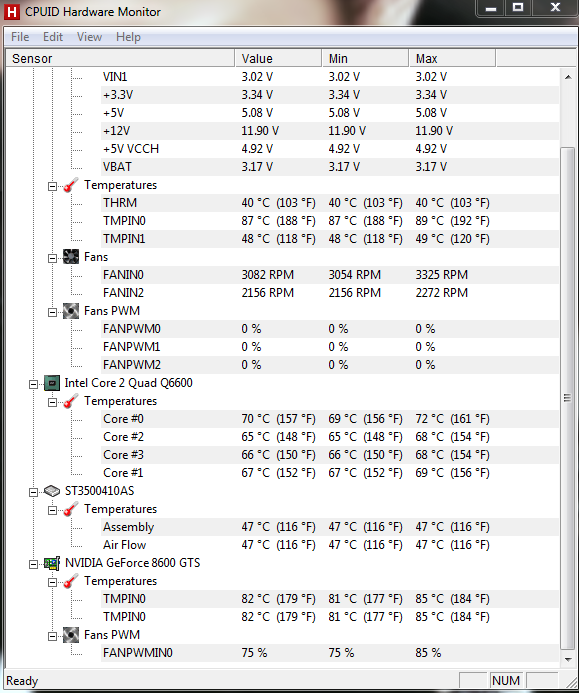Collapse Temperatures group under NVIDIA GeForce
The width and height of the screenshot is (579, 693).
pyautogui.click(x=53, y=582)
